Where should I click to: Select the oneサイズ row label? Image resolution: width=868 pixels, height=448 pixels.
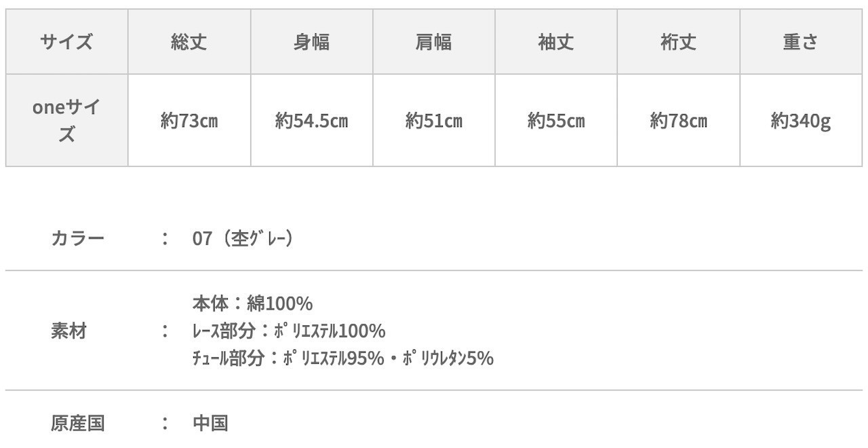[x=66, y=120]
